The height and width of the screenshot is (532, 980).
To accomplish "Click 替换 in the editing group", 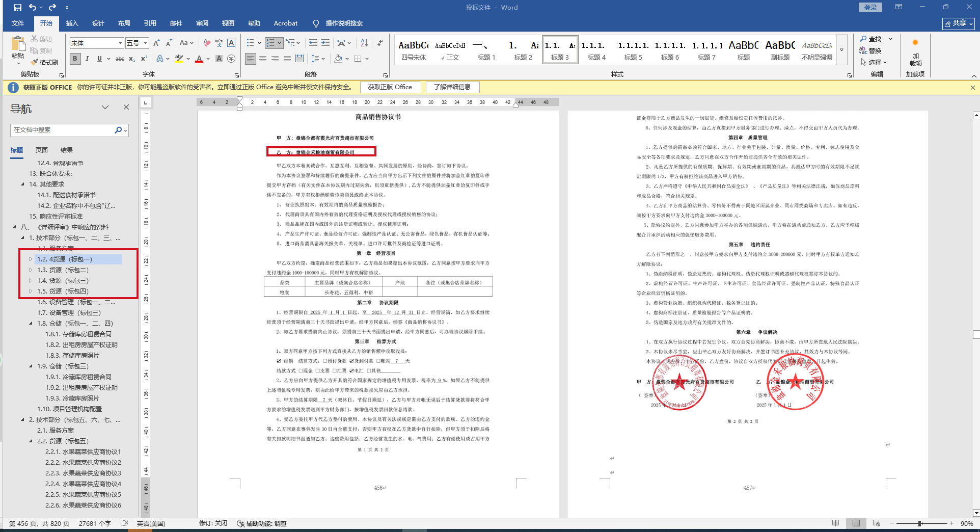I will point(870,50).
